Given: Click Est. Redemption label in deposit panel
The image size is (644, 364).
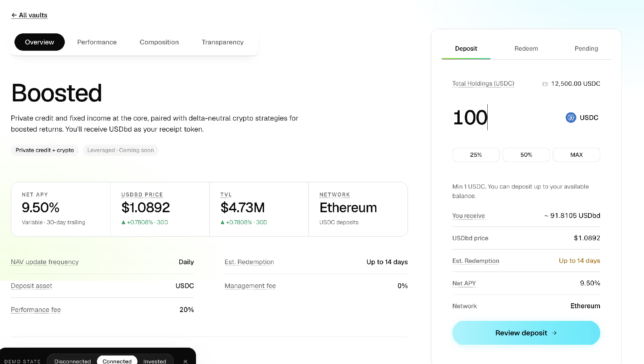Looking at the screenshot, I should (x=476, y=261).
